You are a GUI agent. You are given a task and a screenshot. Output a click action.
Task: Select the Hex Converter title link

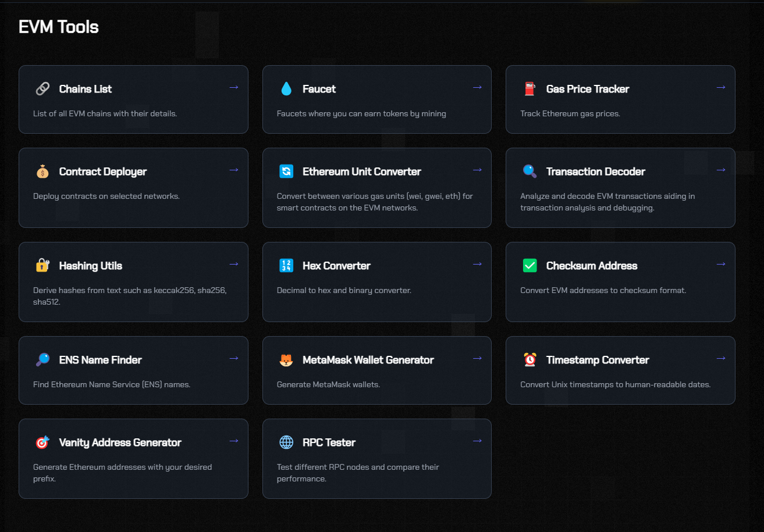(336, 266)
